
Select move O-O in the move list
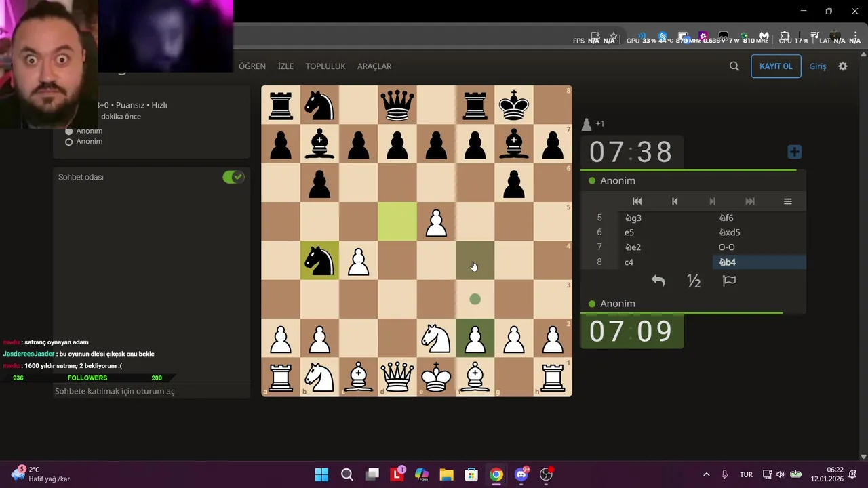click(759, 247)
